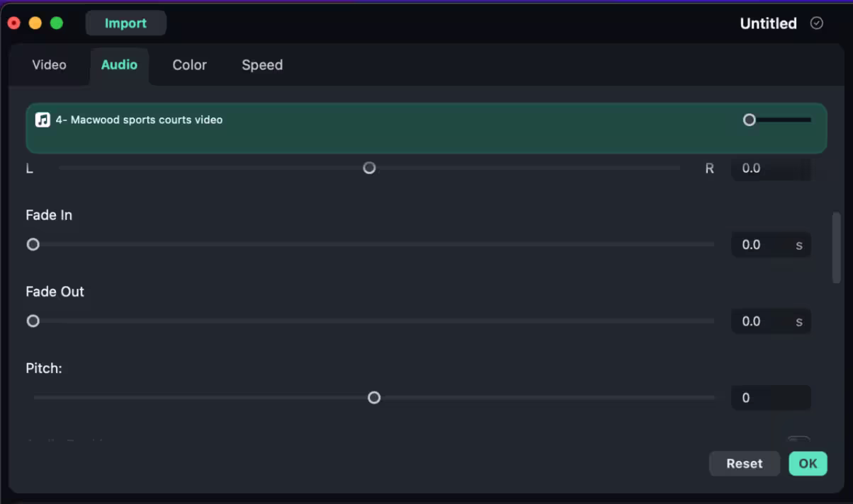The width and height of the screenshot is (853, 504).
Task: Click the Fade Out slider handle
Action: tap(33, 321)
